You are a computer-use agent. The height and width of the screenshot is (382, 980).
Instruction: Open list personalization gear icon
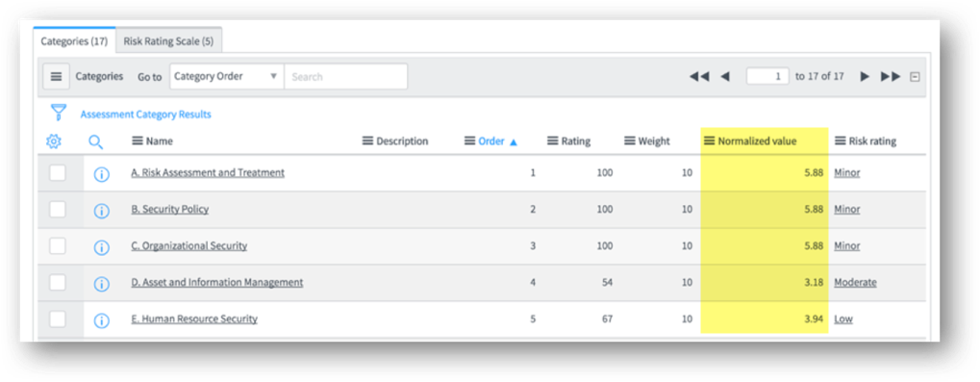[54, 141]
